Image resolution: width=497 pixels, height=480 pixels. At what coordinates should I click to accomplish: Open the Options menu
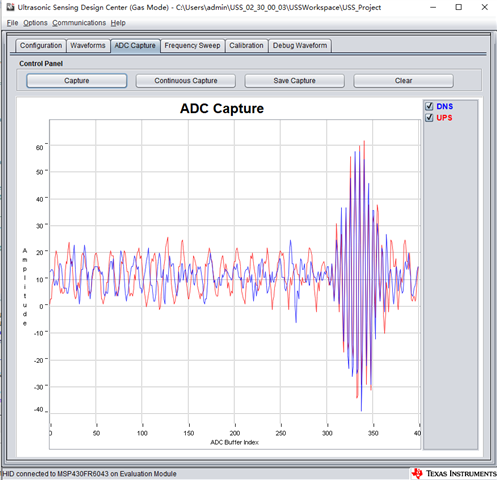click(35, 23)
